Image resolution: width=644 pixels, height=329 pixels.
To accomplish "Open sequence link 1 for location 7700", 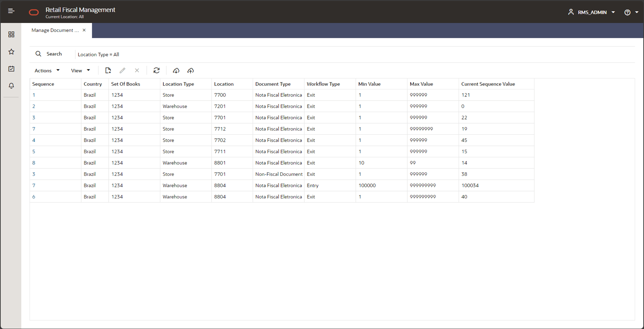I will [34, 95].
